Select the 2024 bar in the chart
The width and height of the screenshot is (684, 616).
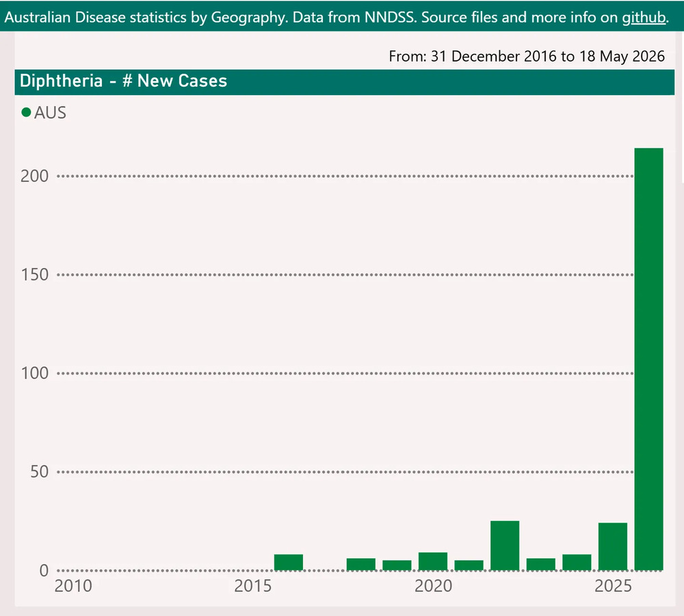(x=577, y=563)
